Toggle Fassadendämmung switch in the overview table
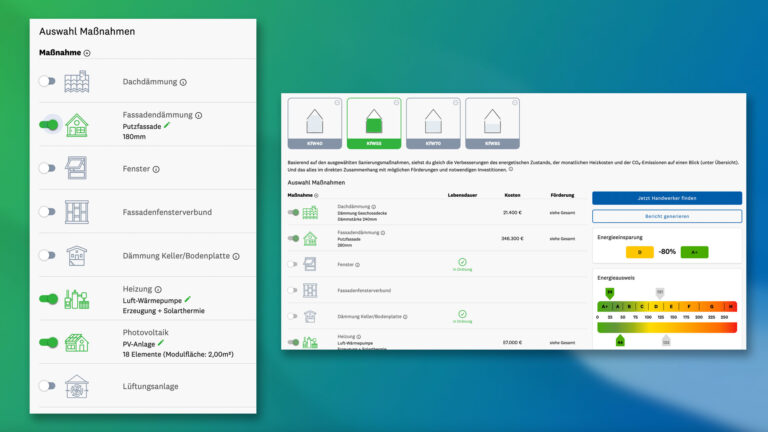This screenshot has width=768, height=432. [293, 239]
